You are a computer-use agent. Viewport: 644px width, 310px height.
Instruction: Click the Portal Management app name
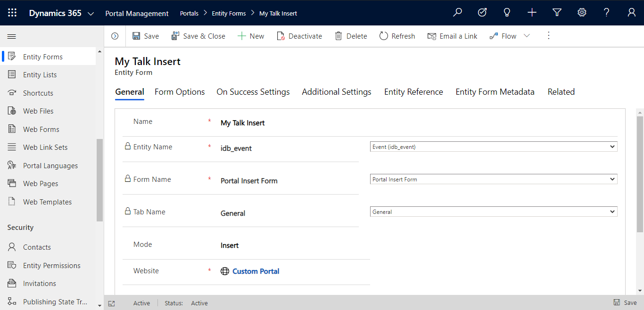(x=137, y=13)
